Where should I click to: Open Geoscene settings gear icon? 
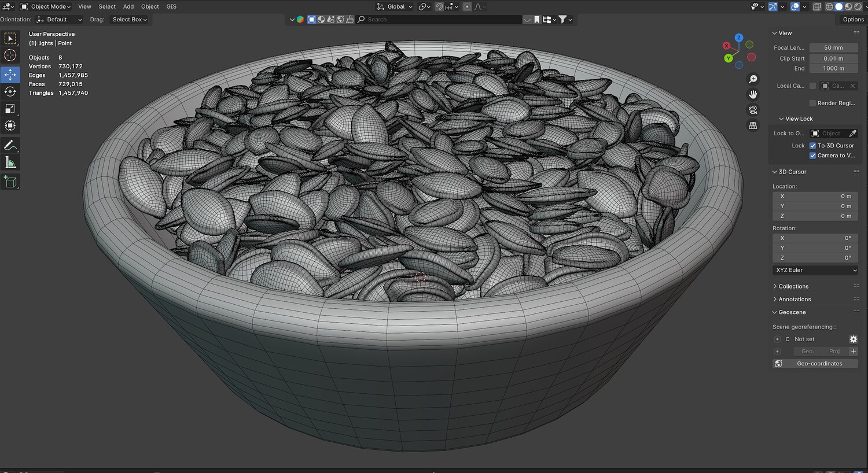point(853,339)
